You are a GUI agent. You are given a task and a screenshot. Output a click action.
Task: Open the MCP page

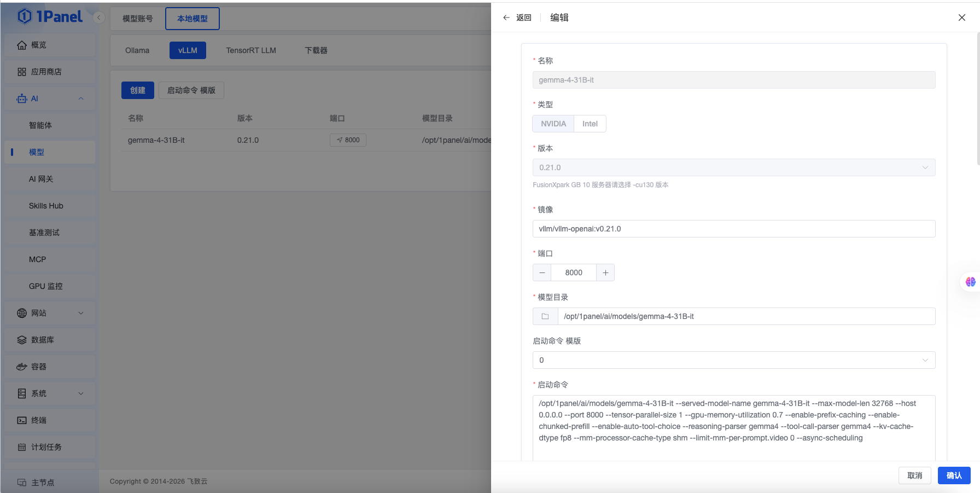pos(50,259)
